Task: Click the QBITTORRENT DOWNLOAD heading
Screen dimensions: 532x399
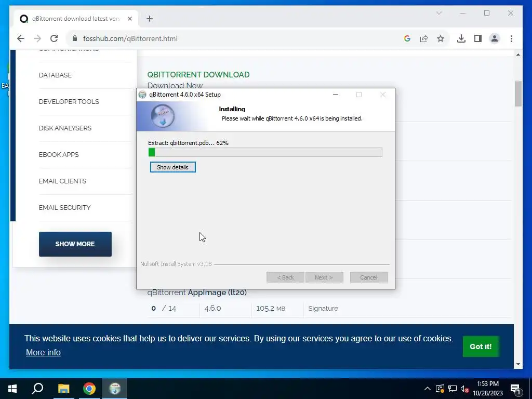Action: [198, 75]
